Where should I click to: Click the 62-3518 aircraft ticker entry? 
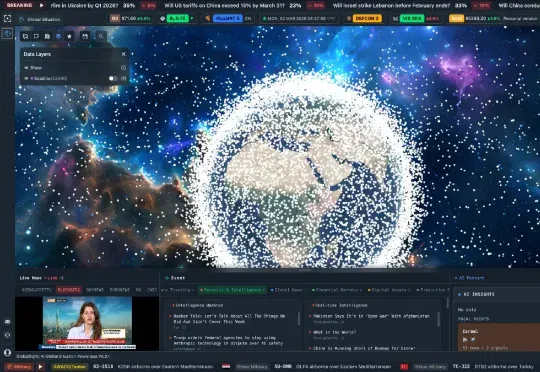coord(153,367)
